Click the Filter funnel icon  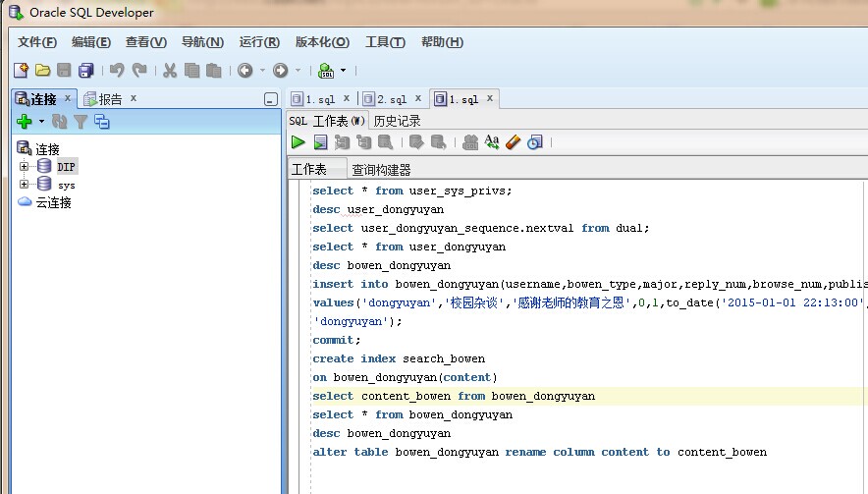click(x=81, y=121)
